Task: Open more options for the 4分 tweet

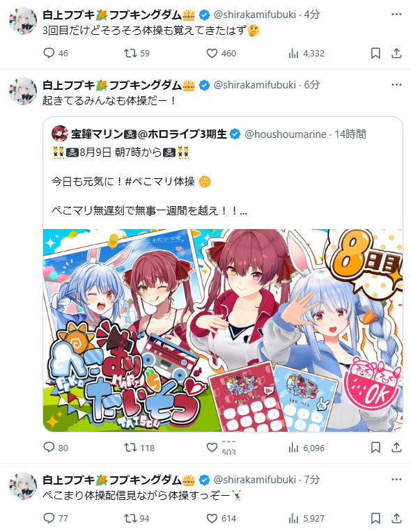Action: pos(396,15)
